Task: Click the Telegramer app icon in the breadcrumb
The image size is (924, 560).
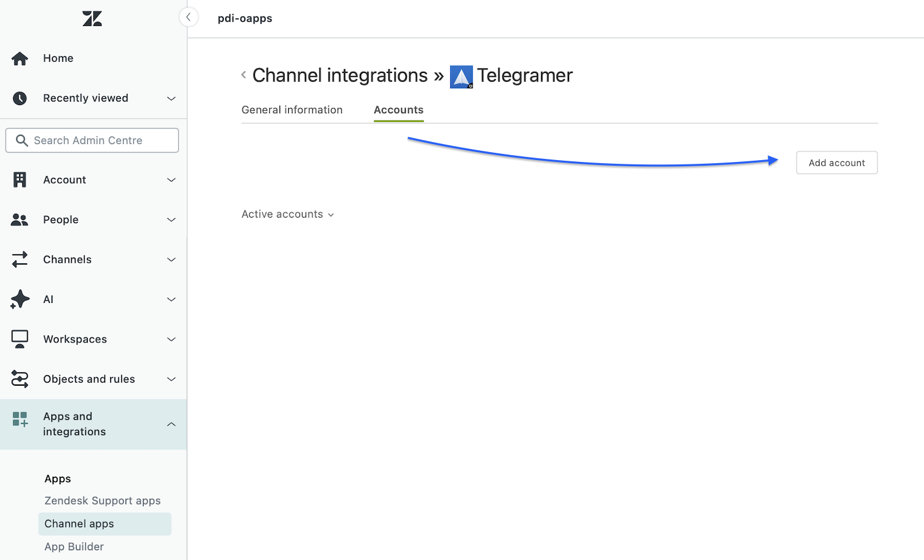Action: click(x=461, y=75)
